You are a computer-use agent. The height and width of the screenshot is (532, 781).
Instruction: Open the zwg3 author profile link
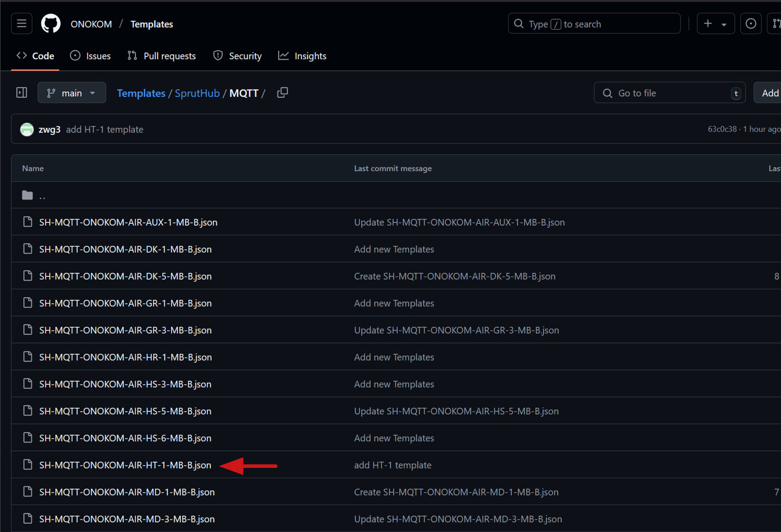tap(49, 130)
